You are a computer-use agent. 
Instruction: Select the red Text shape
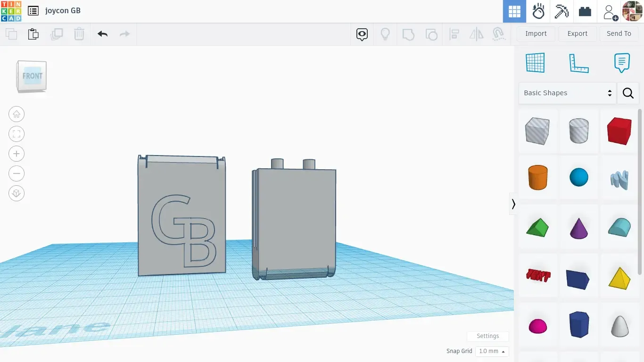pos(537,275)
